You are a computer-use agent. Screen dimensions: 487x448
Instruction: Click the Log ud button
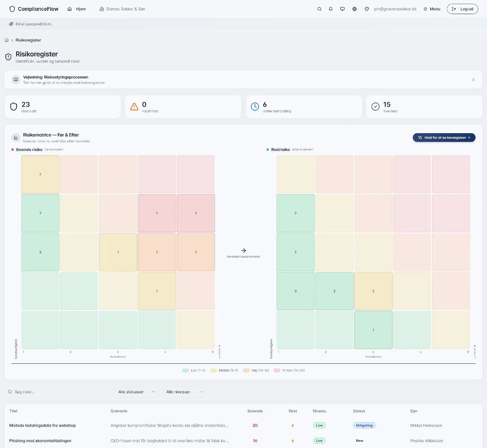tap(463, 9)
